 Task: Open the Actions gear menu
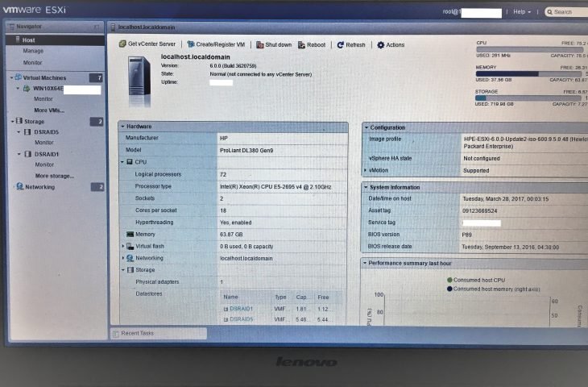[x=381, y=45]
